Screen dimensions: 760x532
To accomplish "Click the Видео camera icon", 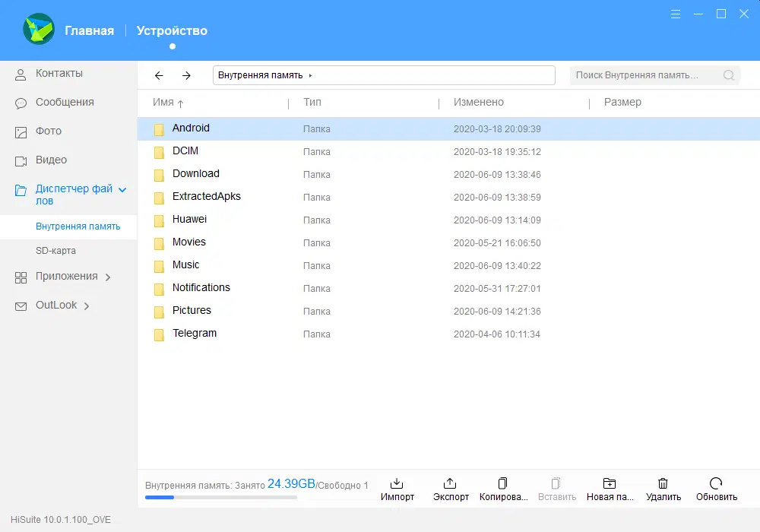I will pyautogui.click(x=21, y=161).
